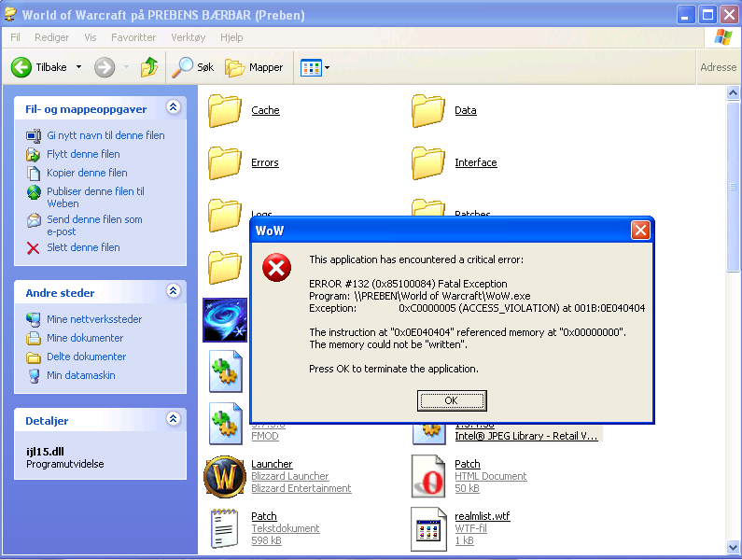Close the WoW error dialog
Viewport: 742px width, 560px height.
tap(640, 231)
